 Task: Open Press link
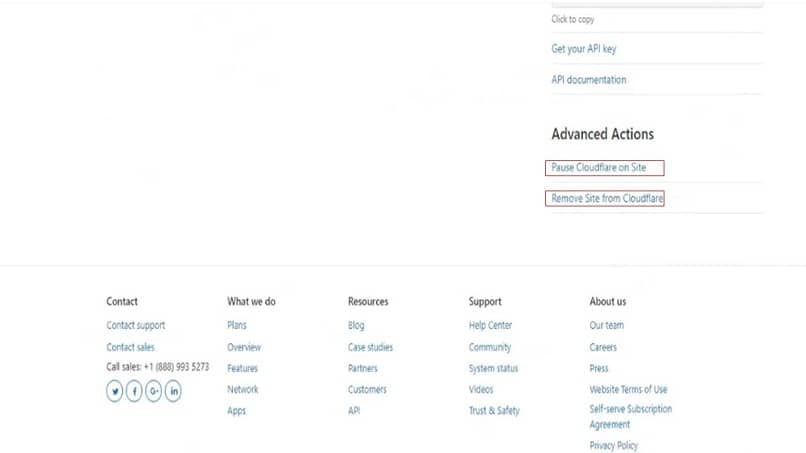click(x=599, y=368)
